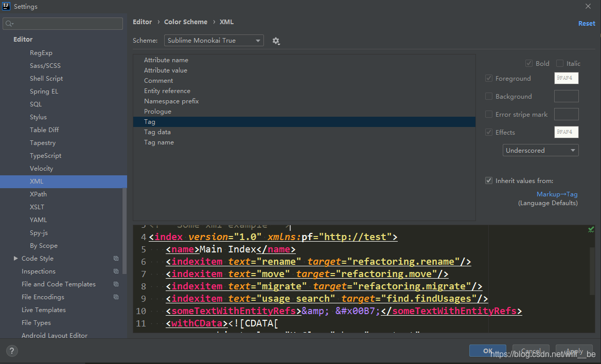Screen dimensions: 601x364
Task: Click the Apply button
Action: coord(574,351)
